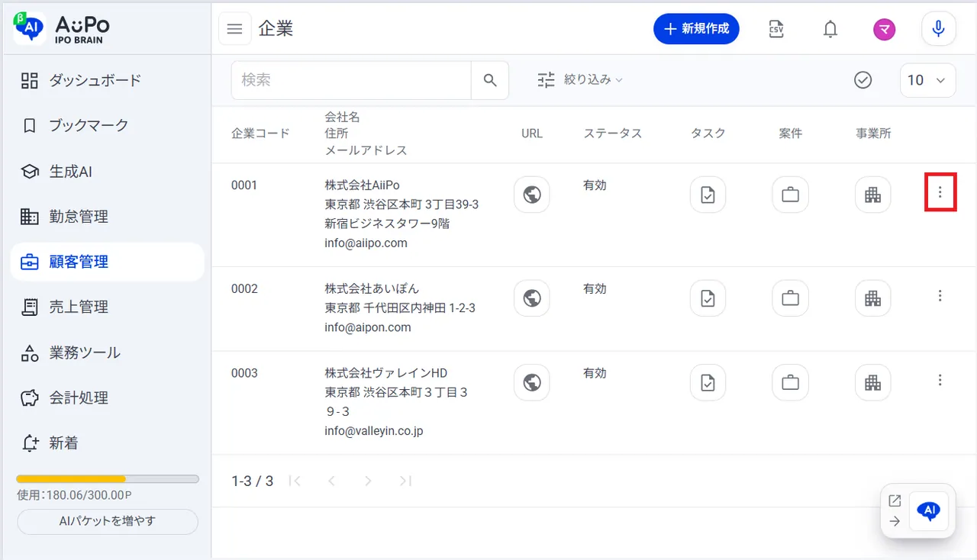Open ブックマーク in sidebar
The height and width of the screenshot is (560, 977).
(108, 125)
